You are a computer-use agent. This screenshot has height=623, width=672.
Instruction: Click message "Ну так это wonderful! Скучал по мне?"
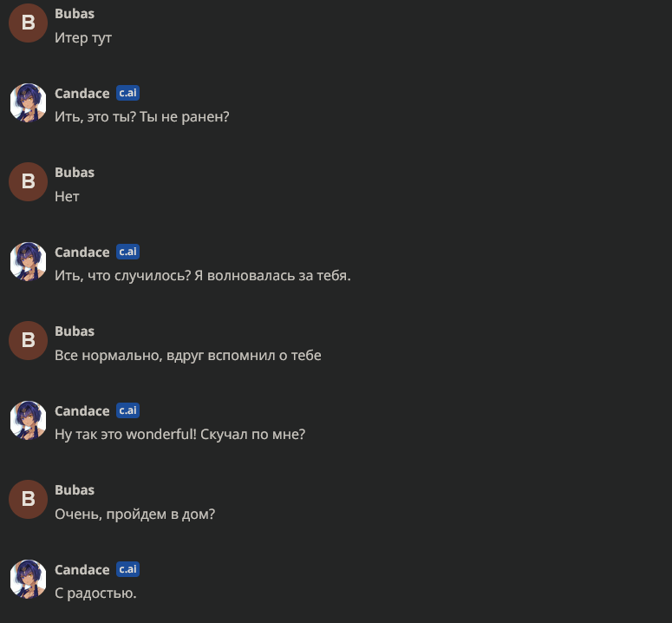pos(180,435)
